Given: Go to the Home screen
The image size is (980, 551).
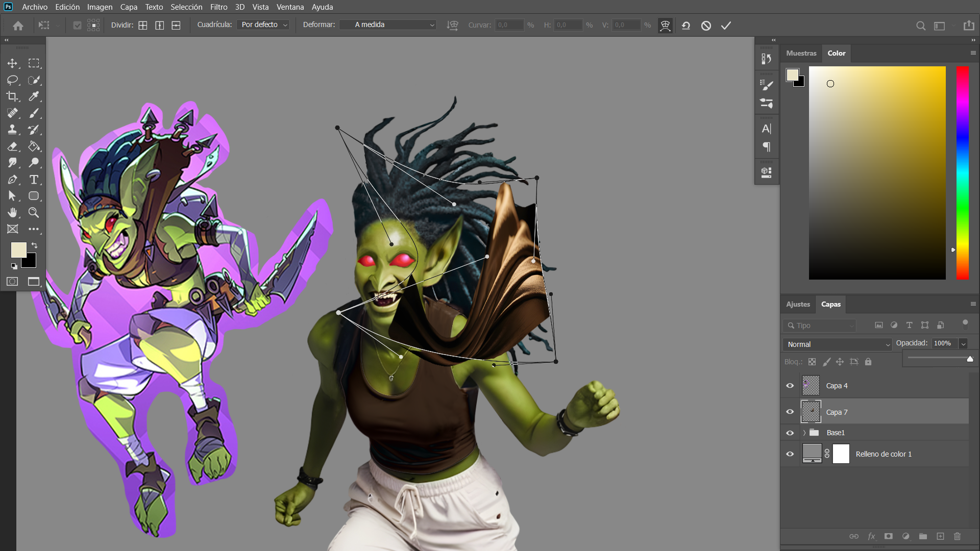Looking at the screenshot, I should point(18,25).
